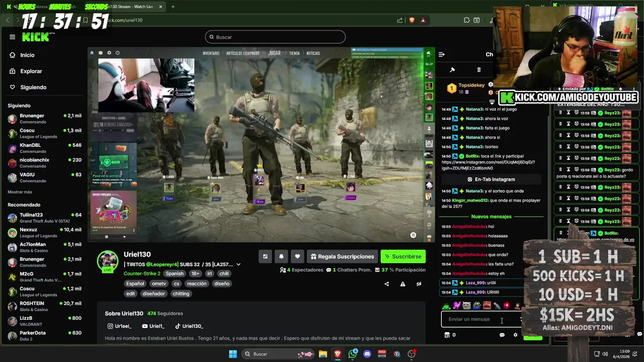644x362 pixels.
Task: Report the stream with warning icon
Action: click(x=403, y=284)
